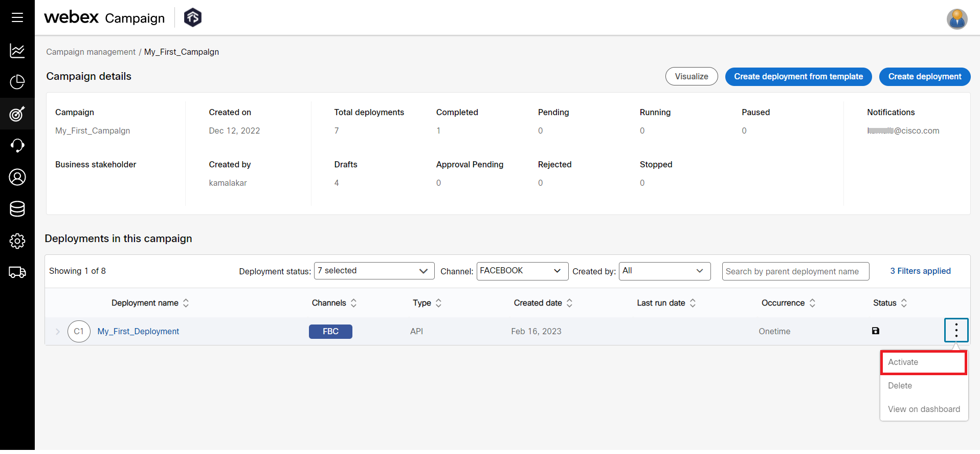Open the Deployment status dropdown

(x=374, y=271)
